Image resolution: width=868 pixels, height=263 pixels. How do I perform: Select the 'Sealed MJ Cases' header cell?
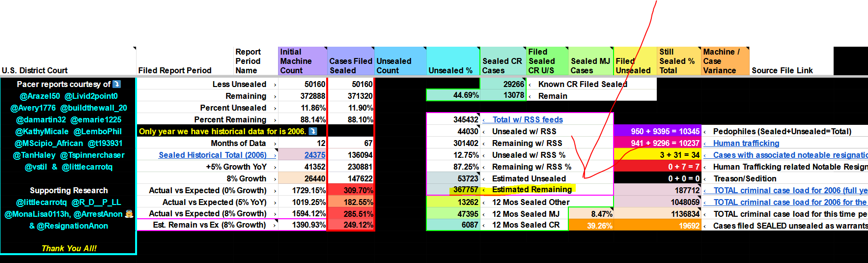[x=591, y=61]
